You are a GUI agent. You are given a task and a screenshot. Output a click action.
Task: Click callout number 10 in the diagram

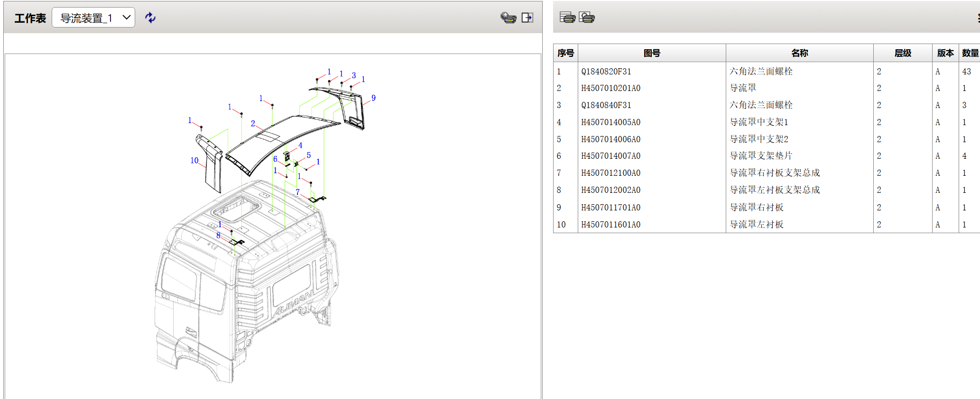[194, 161]
